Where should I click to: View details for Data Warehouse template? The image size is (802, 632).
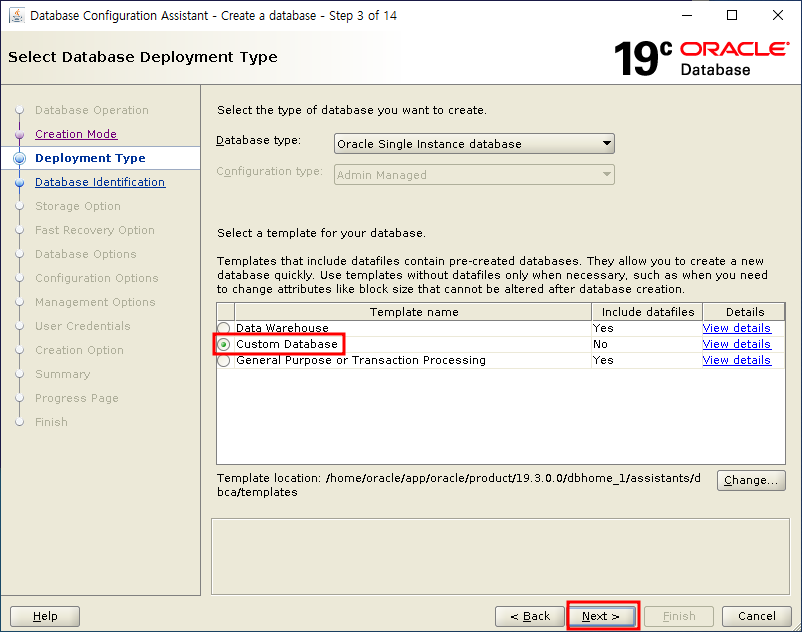click(737, 328)
